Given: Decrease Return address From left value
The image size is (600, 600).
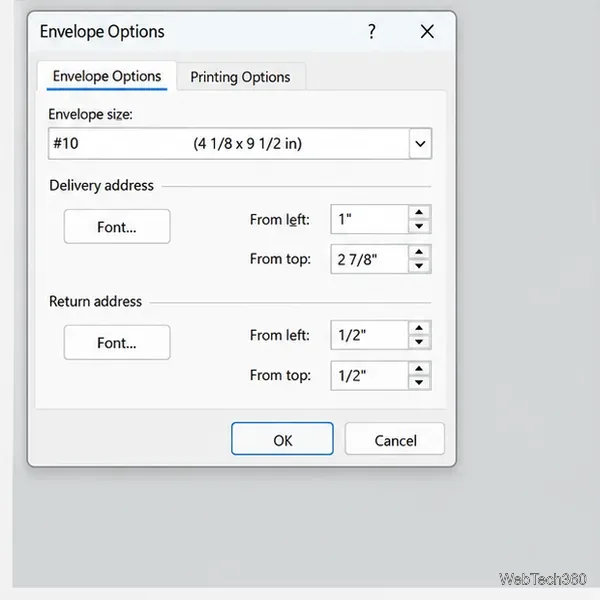Looking at the screenshot, I should (x=419, y=342).
